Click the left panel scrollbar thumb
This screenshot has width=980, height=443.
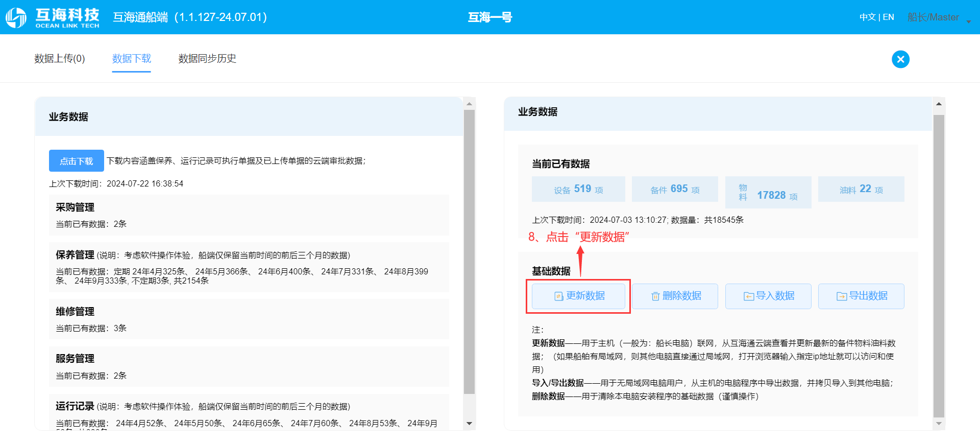click(x=469, y=252)
